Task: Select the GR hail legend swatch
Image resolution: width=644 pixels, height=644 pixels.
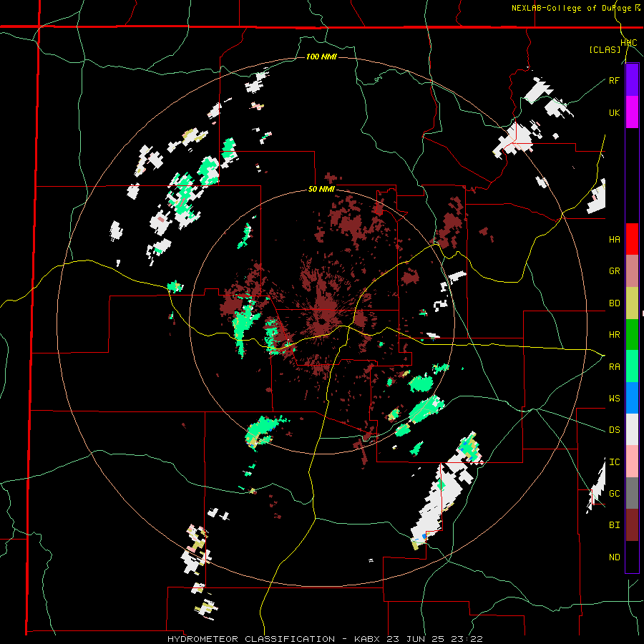Action: click(632, 271)
